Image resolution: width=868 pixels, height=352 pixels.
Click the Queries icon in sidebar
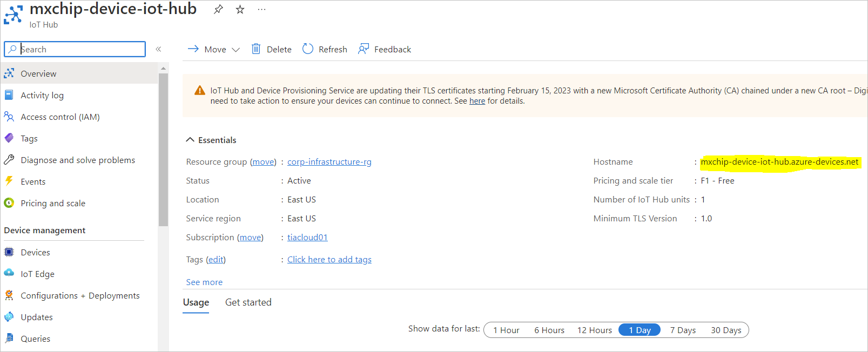point(9,339)
